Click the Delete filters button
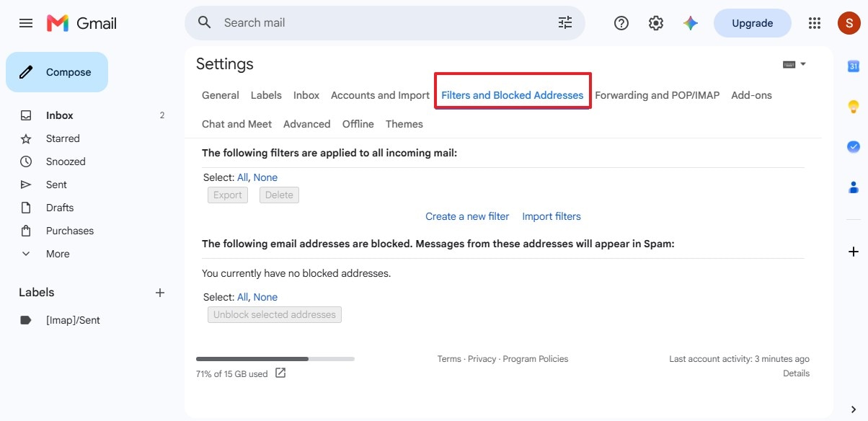868x421 pixels. pyautogui.click(x=279, y=195)
